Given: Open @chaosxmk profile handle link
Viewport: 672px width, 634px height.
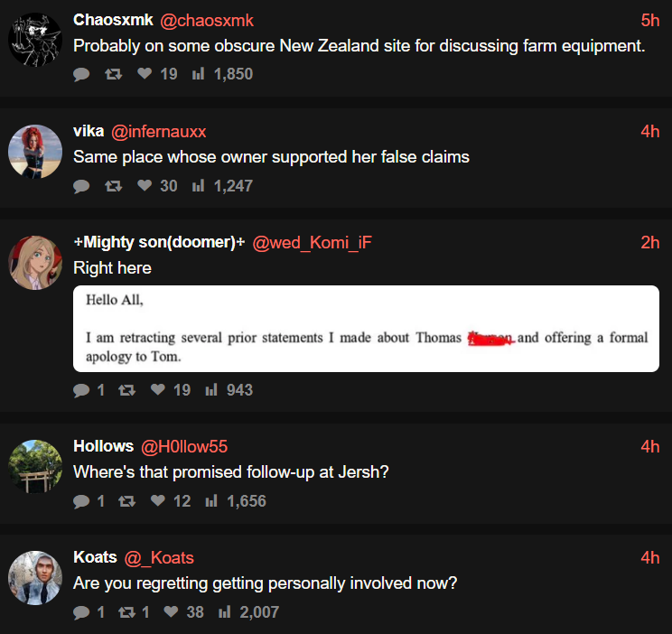Looking at the screenshot, I should coord(207,20).
